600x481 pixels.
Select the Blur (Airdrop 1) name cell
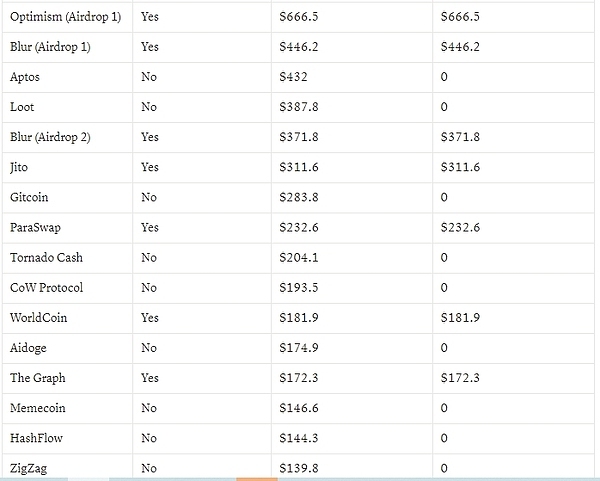tap(50, 47)
